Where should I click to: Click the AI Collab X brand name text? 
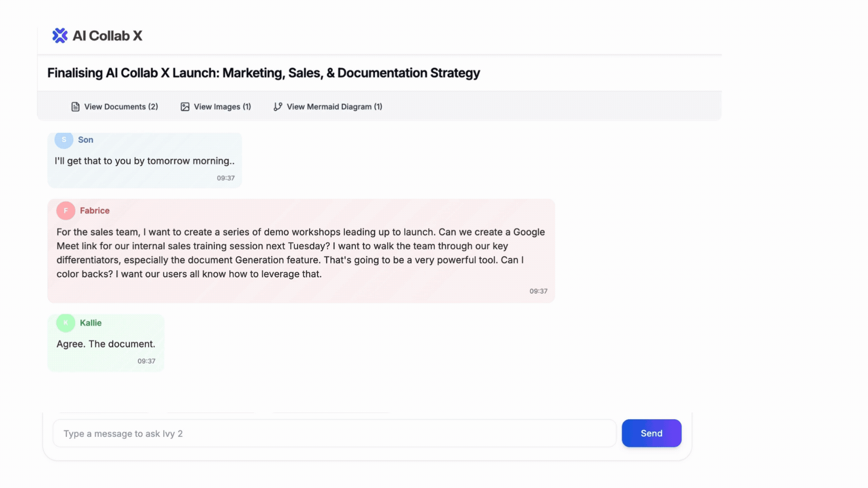pos(107,36)
